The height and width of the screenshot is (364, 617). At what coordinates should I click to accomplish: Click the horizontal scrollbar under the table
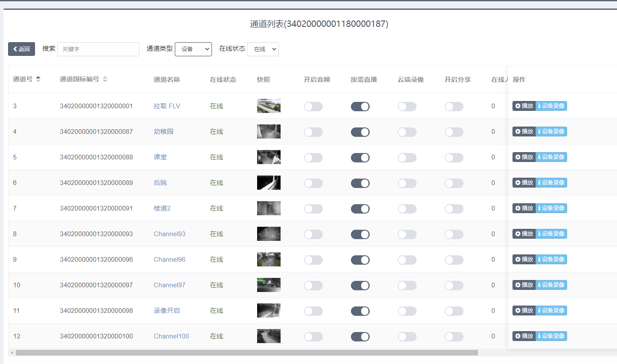(x=246, y=353)
